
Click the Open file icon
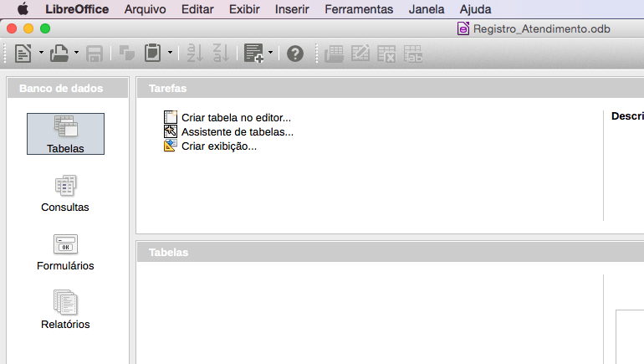pos(59,54)
